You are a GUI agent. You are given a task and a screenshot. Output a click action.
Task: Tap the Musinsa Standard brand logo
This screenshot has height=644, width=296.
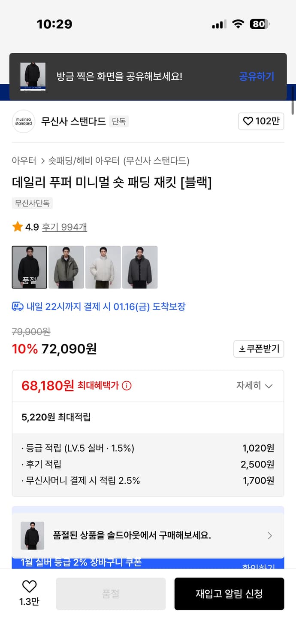pos(23,122)
